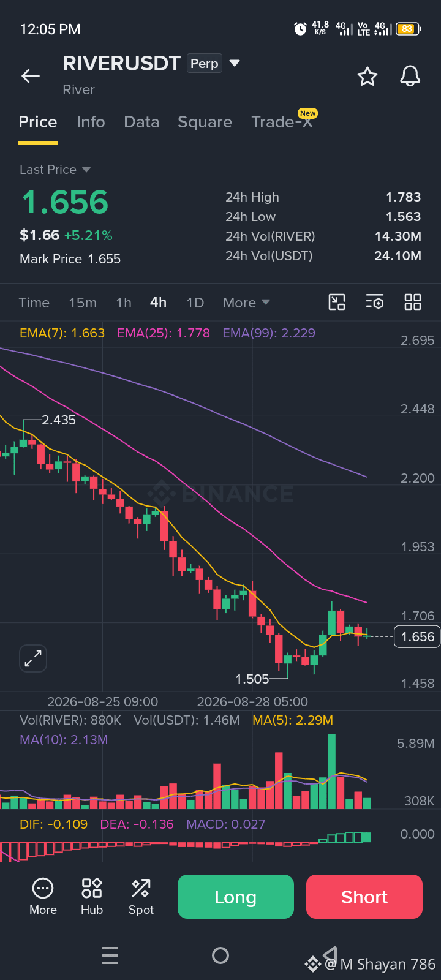Viewport: 441px width, 980px height.
Task: Tap the EMA(25): 1.778 indicator label
Action: click(x=164, y=333)
